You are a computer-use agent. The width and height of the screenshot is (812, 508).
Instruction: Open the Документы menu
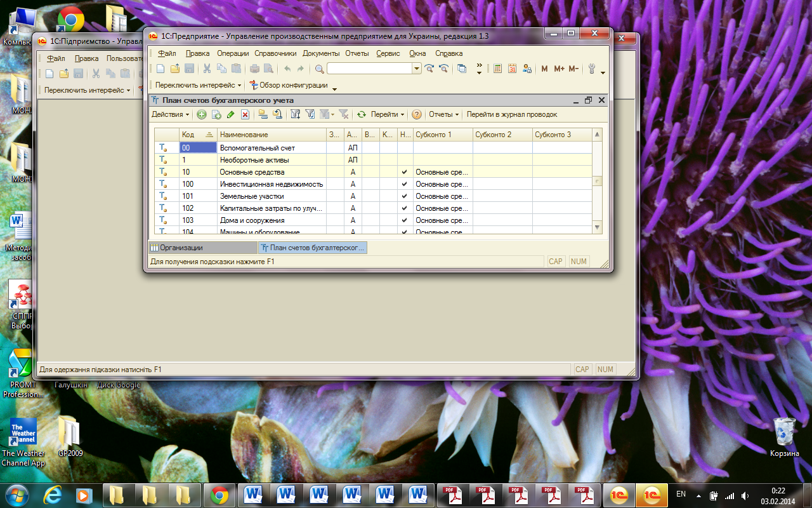point(321,53)
